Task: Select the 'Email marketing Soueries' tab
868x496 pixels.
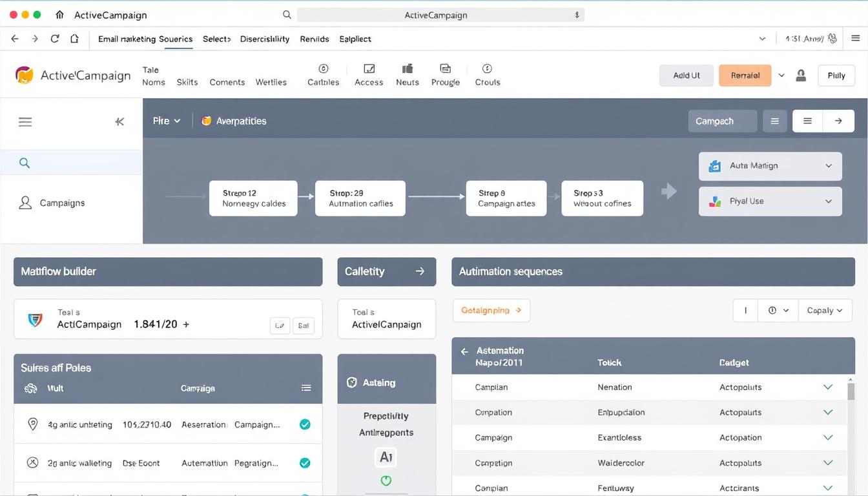Action: [x=145, y=39]
